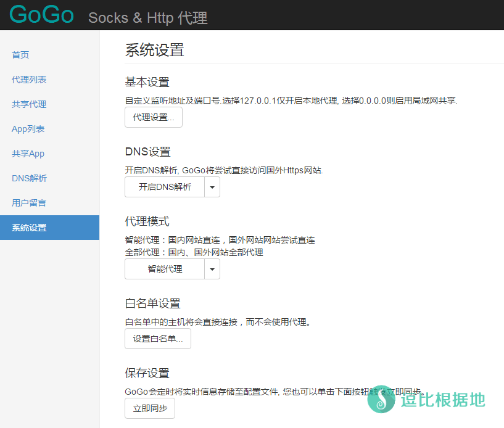Open 用户留言 in the sidebar
The width and height of the screenshot is (504, 428).
coord(29,203)
